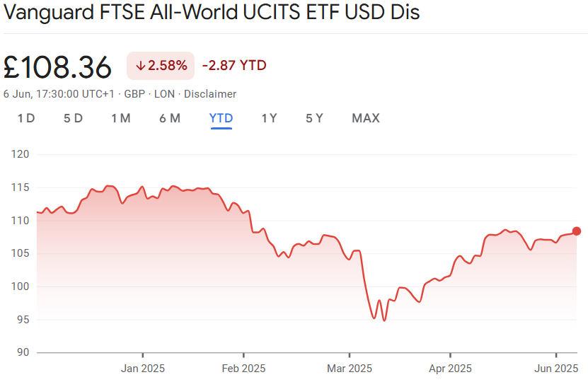Click the £108.36 current price

point(58,67)
